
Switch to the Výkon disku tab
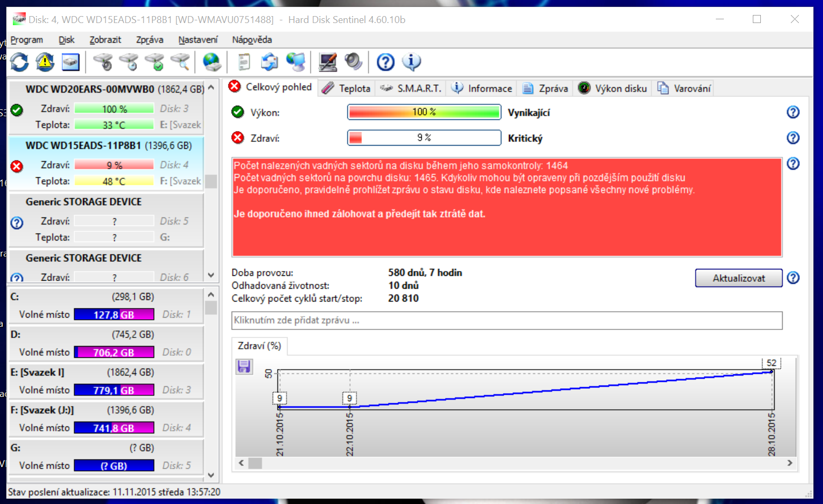[x=613, y=88]
